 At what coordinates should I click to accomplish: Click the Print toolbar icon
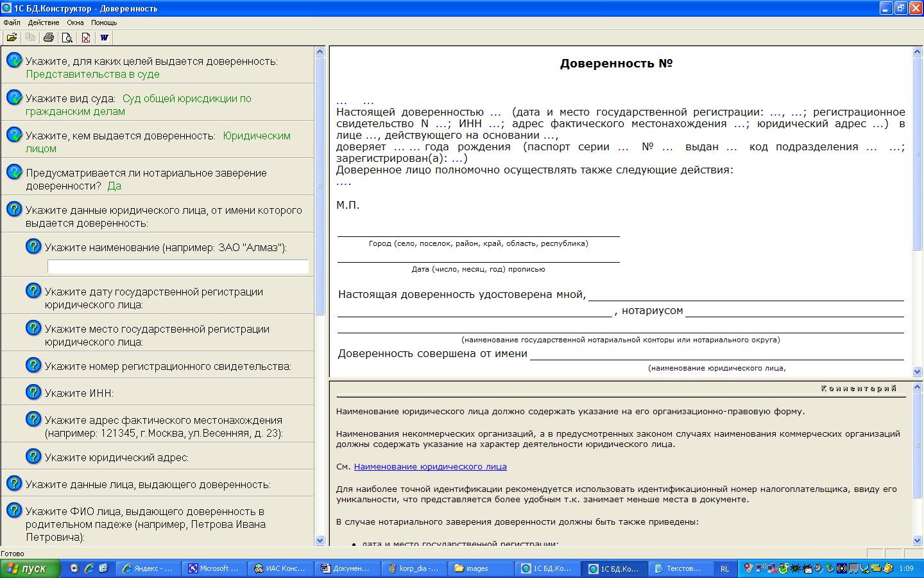pos(49,37)
